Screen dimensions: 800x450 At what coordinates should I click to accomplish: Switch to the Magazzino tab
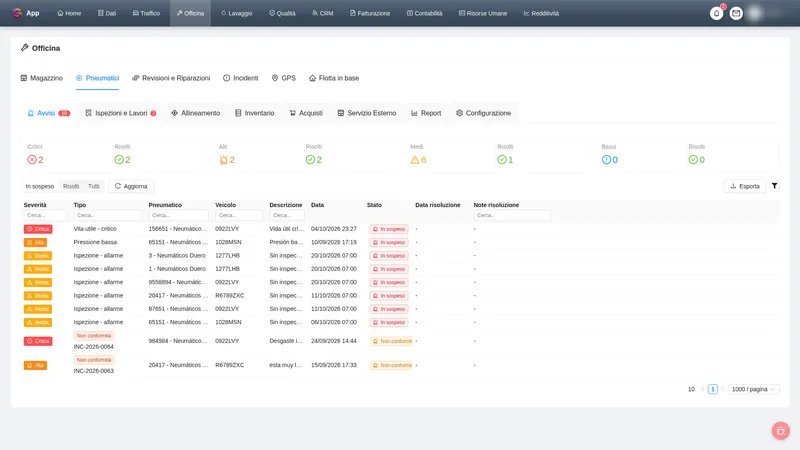[42, 78]
